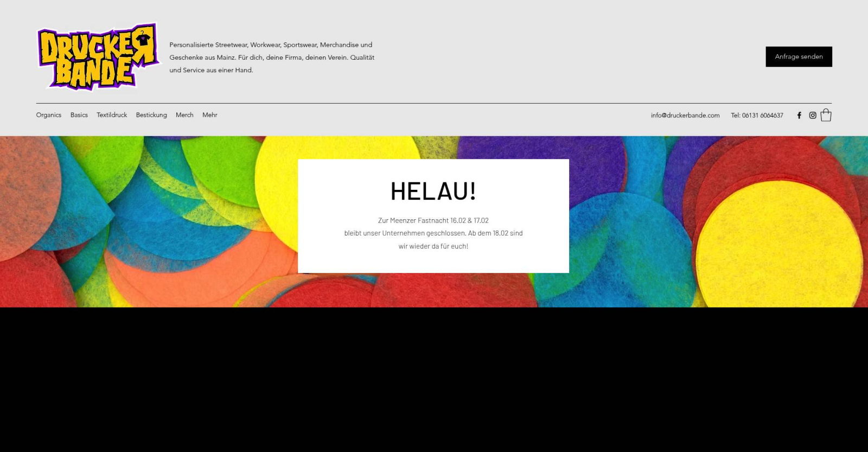Screen dimensions: 868x452
Task: Open the Facebook page icon
Action: pyautogui.click(x=799, y=115)
